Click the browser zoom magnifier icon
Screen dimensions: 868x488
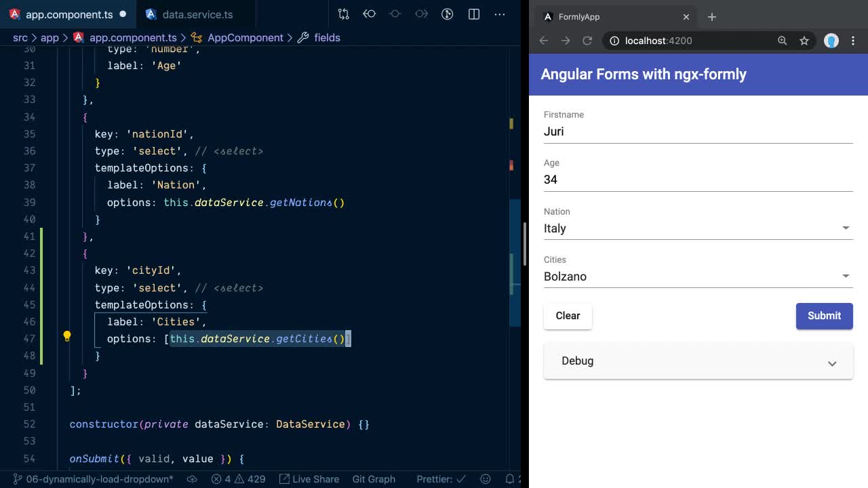782,41
